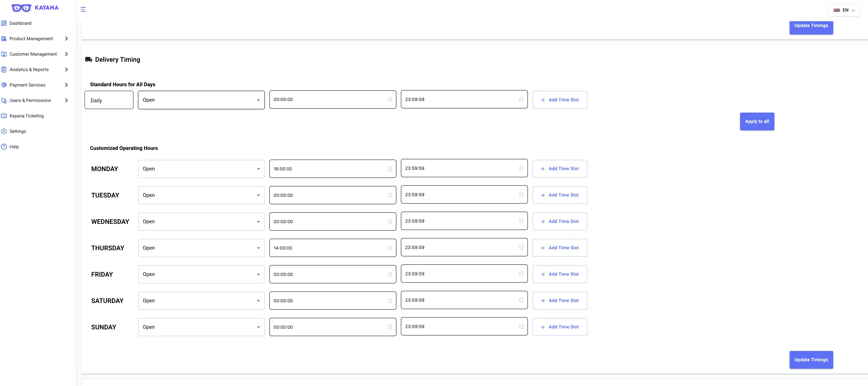Click the bottom Update Timings button
Viewport: 868px width, 386px height.
(x=811, y=360)
